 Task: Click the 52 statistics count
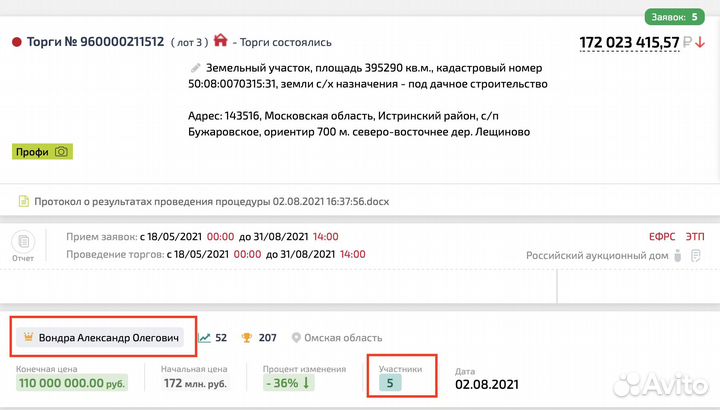(221, 338)
